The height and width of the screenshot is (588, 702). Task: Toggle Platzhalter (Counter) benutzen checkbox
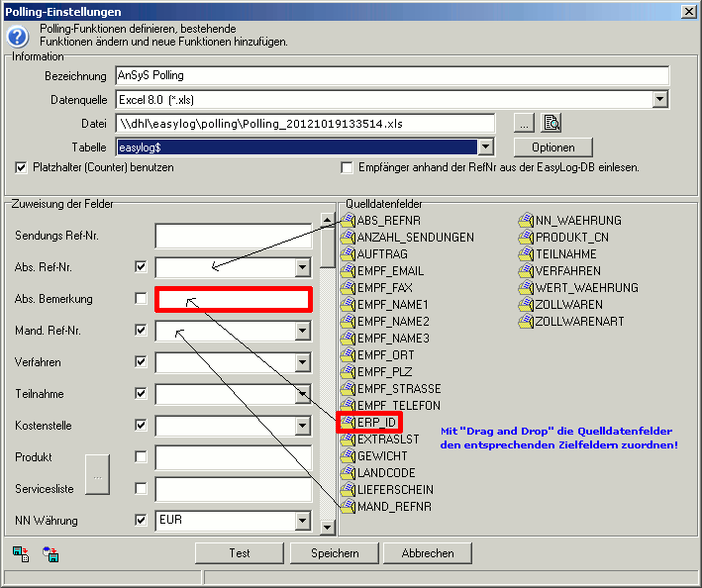point(22,167)
